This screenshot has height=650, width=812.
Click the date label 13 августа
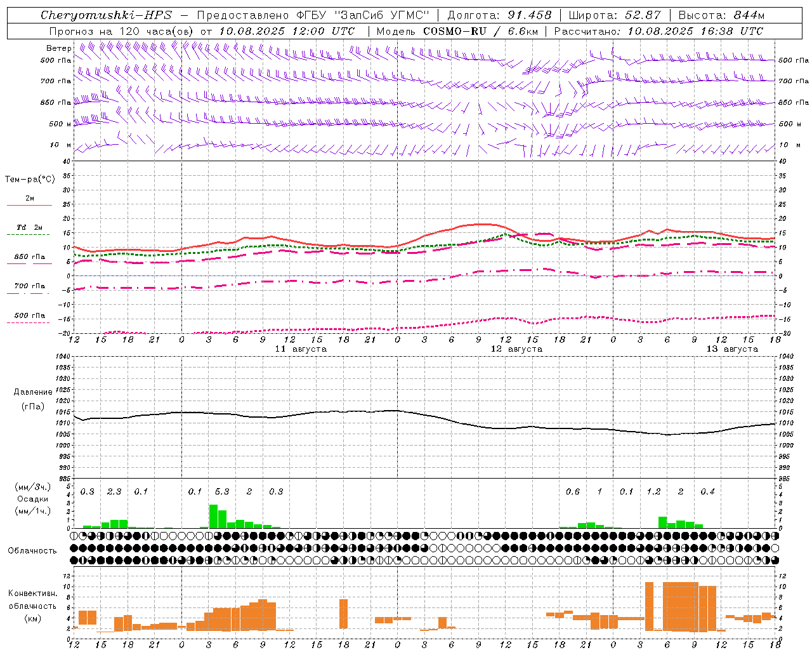click(x=732, y=349)
